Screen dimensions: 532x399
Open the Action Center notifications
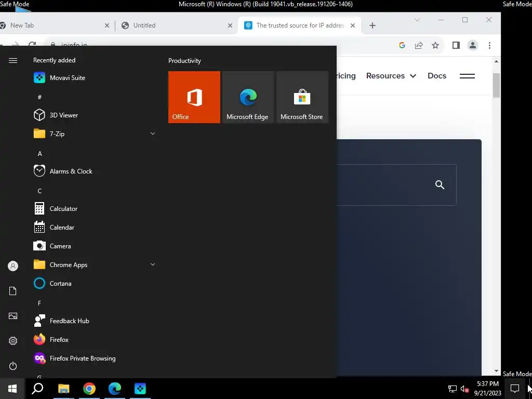coord(515,389)
